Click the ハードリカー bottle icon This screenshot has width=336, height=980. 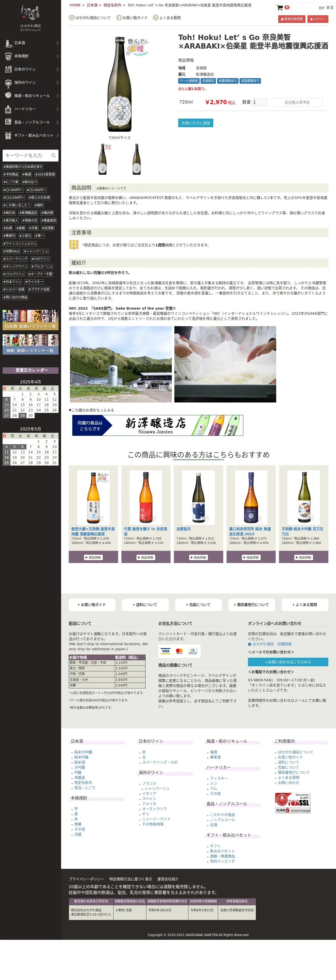[8, 109]
